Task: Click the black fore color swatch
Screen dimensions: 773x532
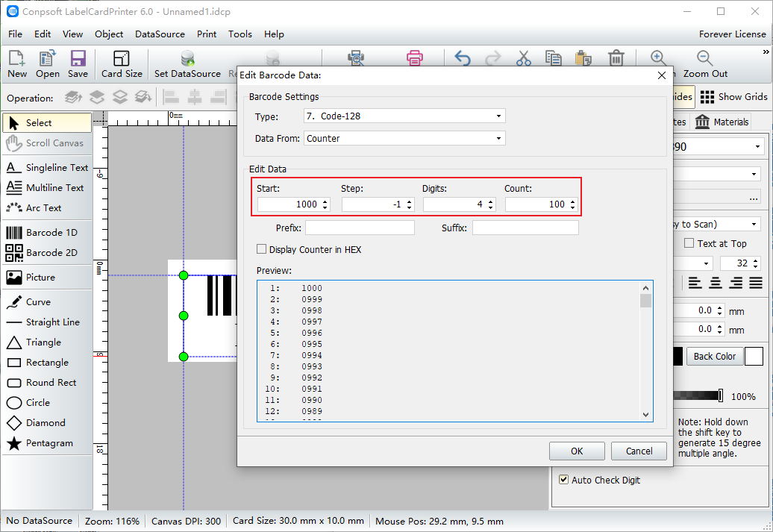Action: (677, 357)
